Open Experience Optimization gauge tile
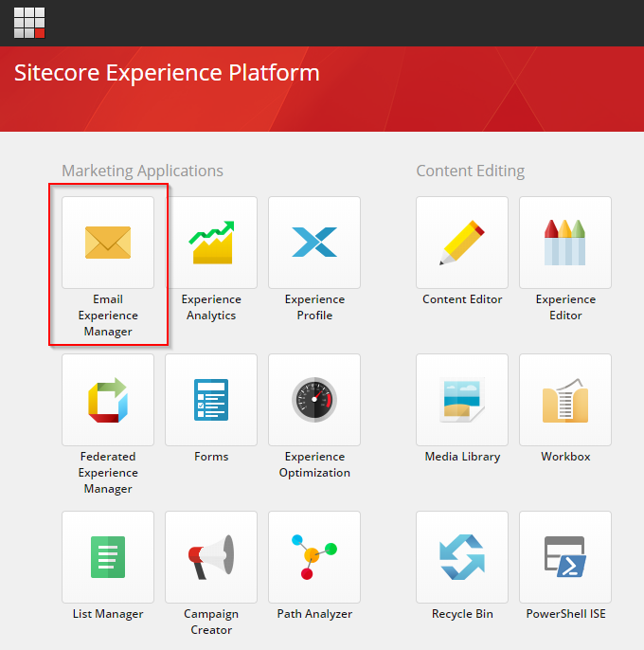The width and height of the screenshot is (644, 650). point(314,400)
